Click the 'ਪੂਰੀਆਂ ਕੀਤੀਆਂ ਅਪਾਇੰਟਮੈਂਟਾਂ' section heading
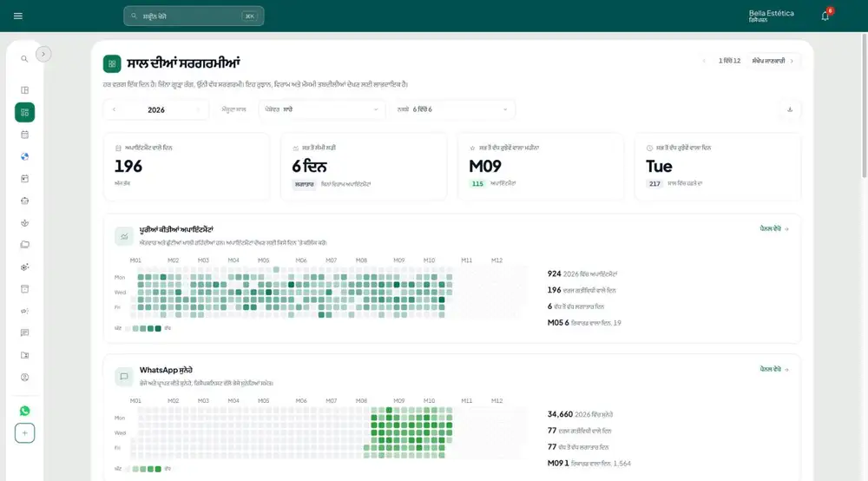The image size is (868, 481). coord(176,229)
